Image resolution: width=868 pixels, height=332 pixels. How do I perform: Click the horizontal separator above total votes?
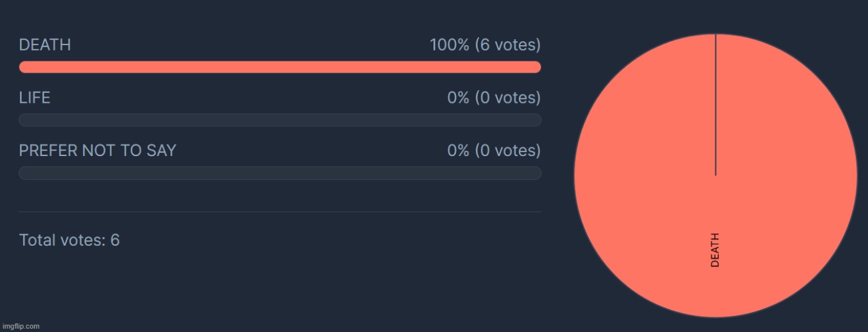tap(280, 212)
